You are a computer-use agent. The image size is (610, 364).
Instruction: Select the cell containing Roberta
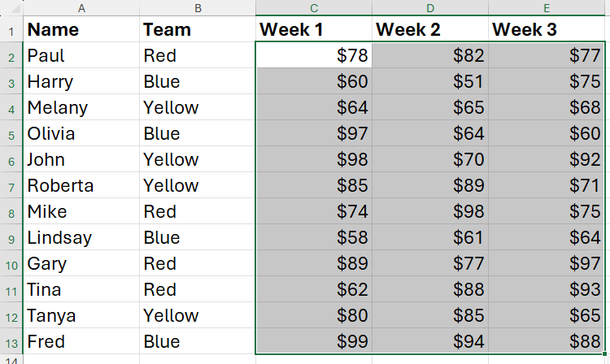pyautogui.click(x=81, y=186)
